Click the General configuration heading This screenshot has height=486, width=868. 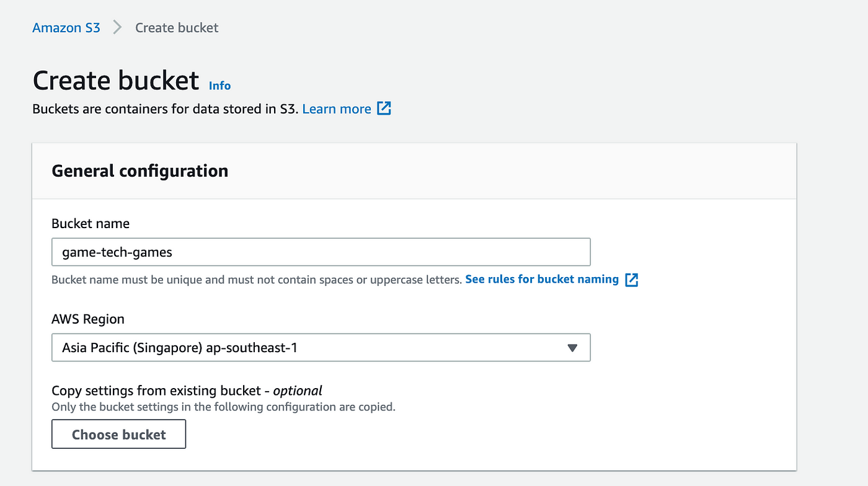(140, 171)
